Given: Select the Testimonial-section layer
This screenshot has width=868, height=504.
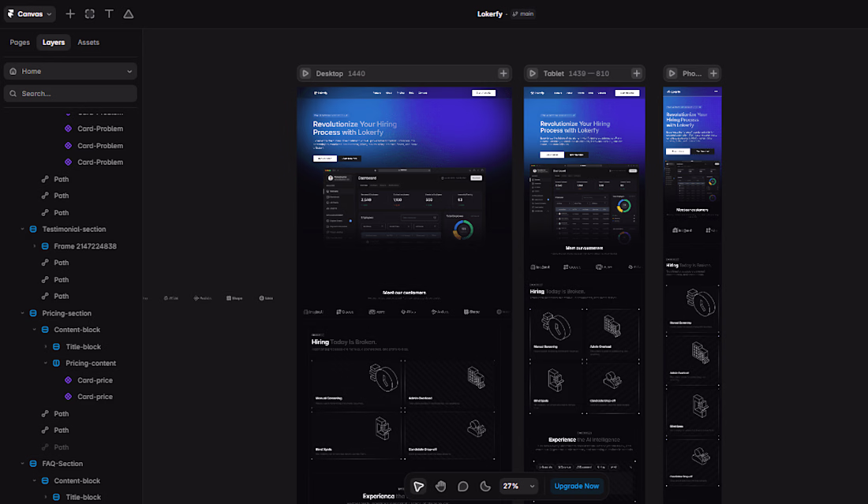Looking at the screenshot, I should 73,229.
